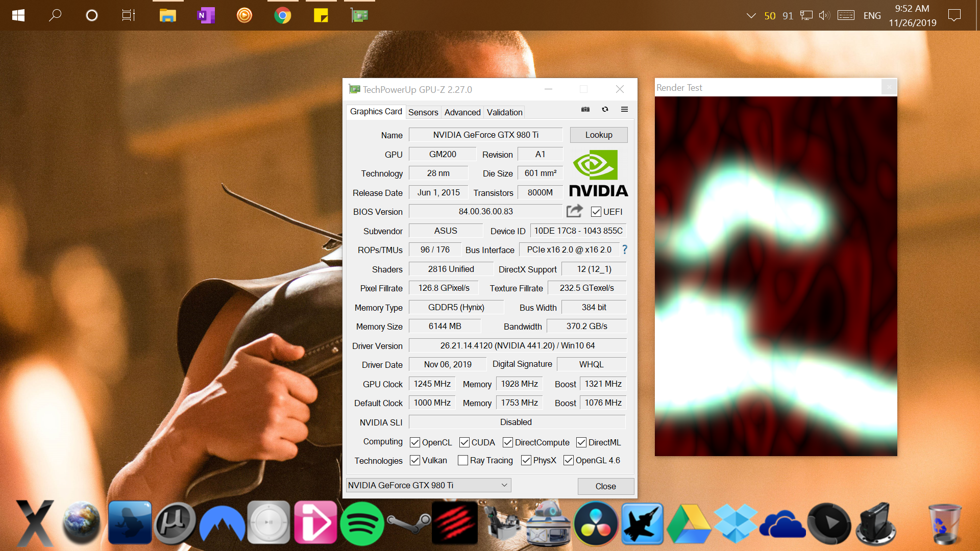The image size is (980, 551).
Task: Open the GPU-Z hamburger menu
Action: (624, 109)
